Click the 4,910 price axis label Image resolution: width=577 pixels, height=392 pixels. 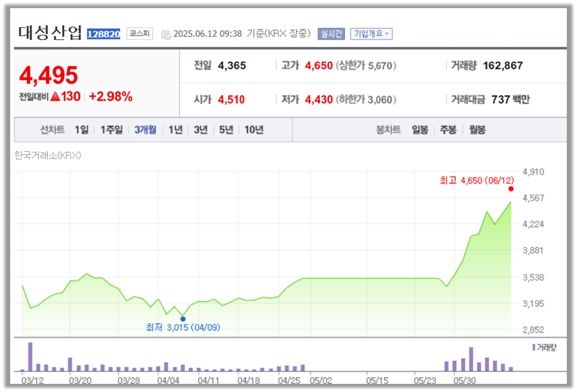tap(533, 172)
